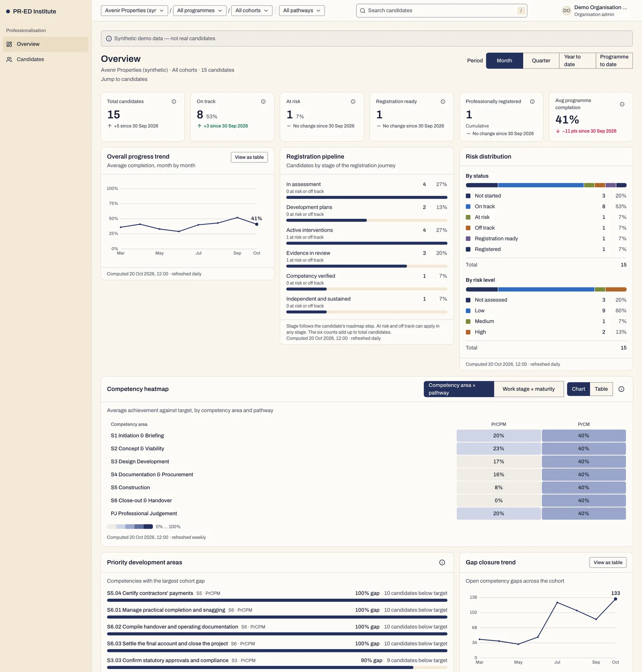Open the All cohorts dropdown
Image resolution: width=642 pixels, height=672 pixels.
(252, 11)
